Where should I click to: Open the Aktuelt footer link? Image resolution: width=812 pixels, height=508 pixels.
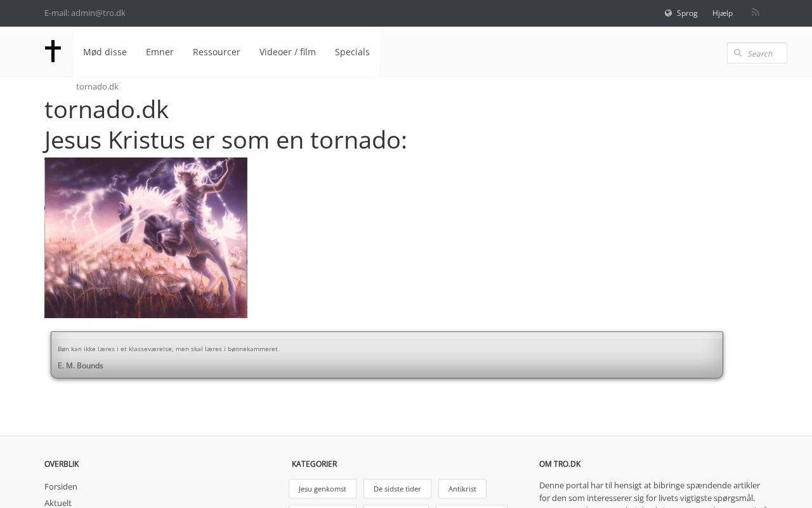(58, 503)
